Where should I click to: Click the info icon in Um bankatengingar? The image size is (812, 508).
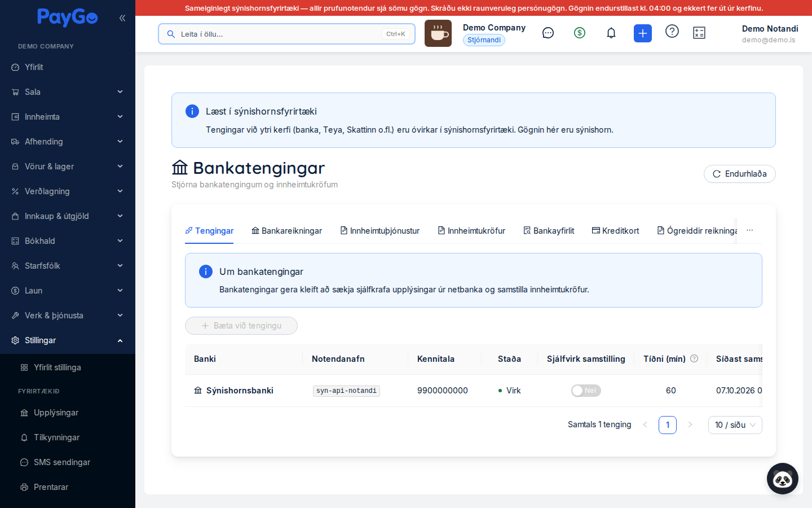(x=206, y=271)
